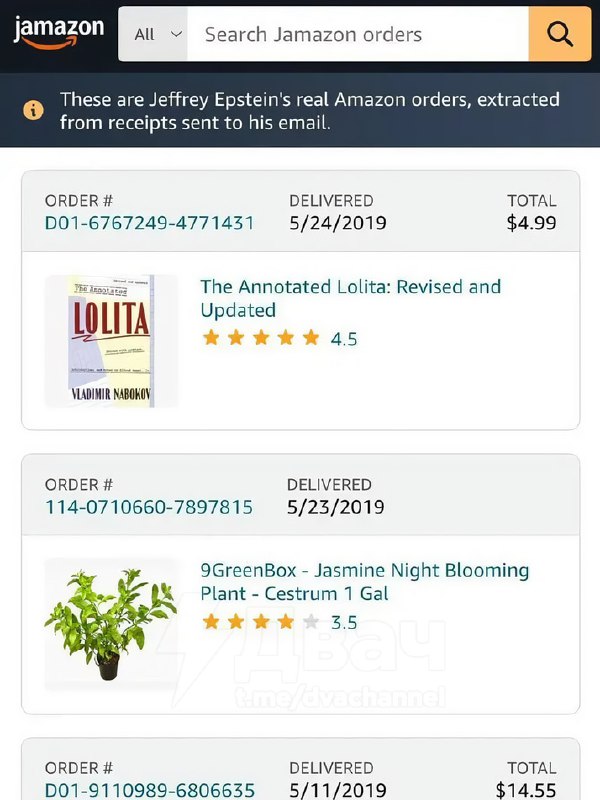The height and width of the screenshot is (800, 600).
Task: Click the dropdown chevron beside All
Action: coord(177,34)
